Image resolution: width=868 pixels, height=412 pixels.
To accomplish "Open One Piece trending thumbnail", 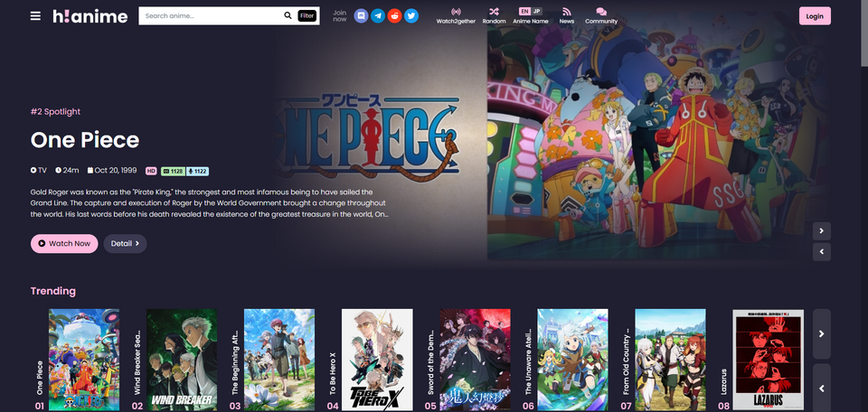I will 84,360.
